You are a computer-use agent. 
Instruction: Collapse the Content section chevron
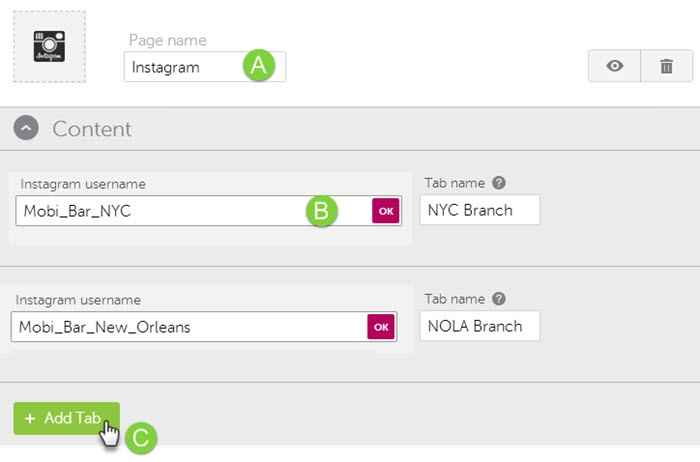click(x=27, y=129)
